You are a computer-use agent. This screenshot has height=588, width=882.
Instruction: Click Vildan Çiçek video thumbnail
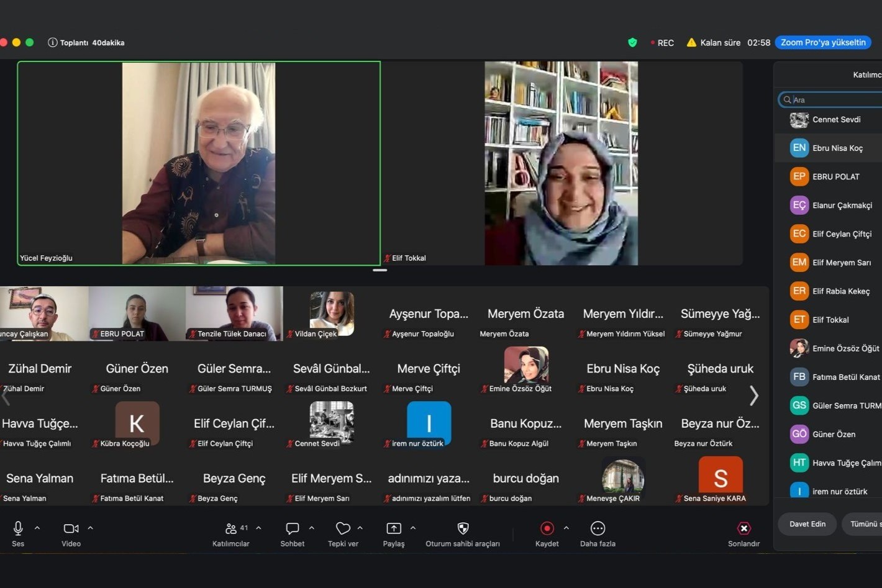pos(332,314)
